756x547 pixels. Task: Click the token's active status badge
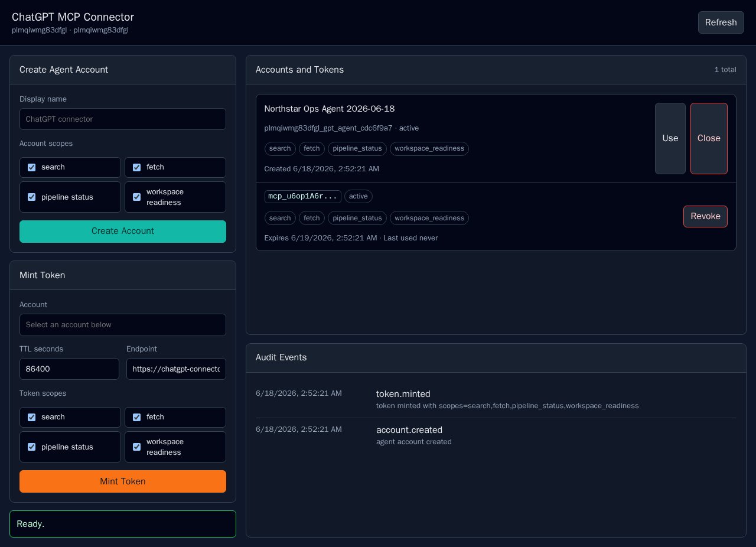click(x=359, y=196)
